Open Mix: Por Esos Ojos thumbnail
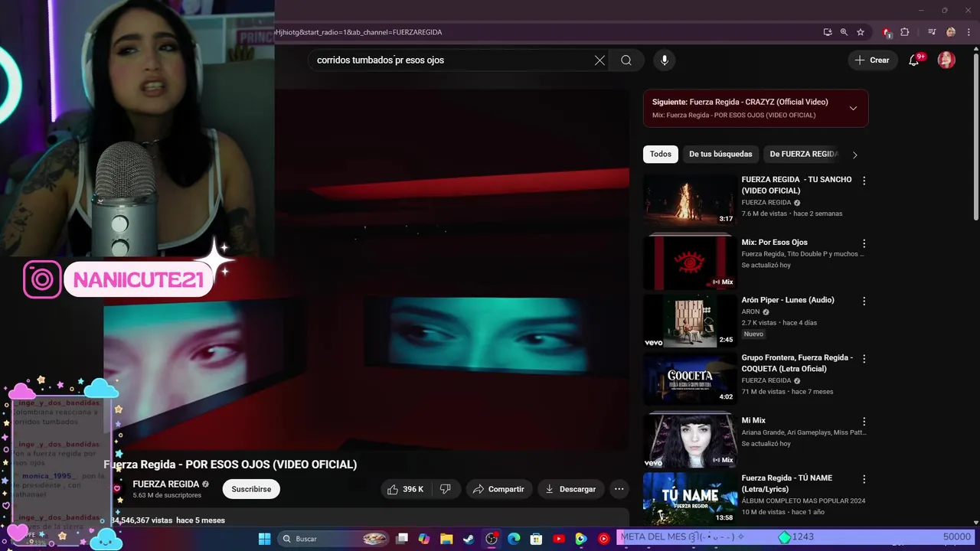Image resolution: width=980 pixels, height=551 pixels. click(x=690, y=262)
